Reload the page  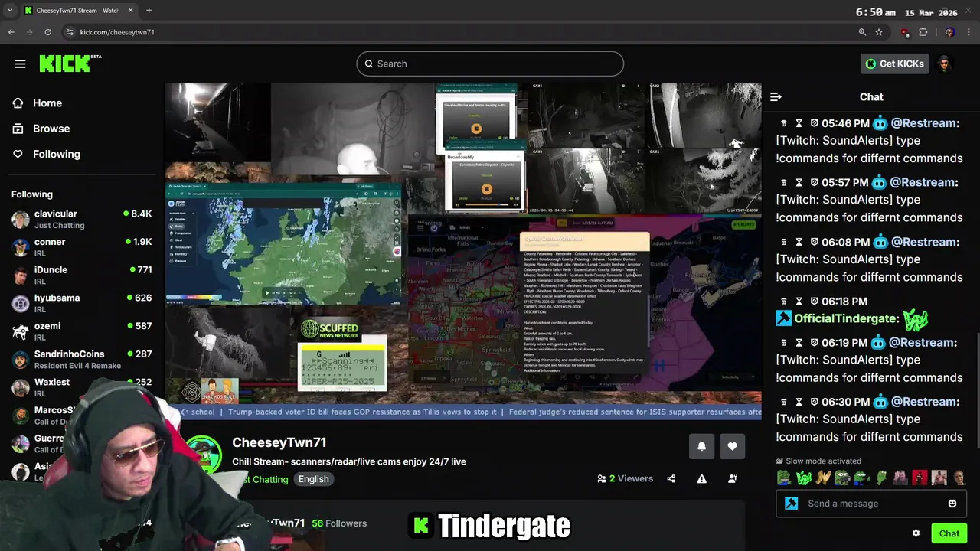tap(47, 32)
